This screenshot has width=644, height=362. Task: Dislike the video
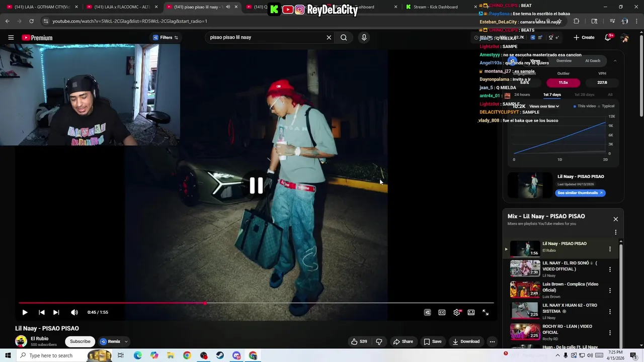tap(379, 341)
